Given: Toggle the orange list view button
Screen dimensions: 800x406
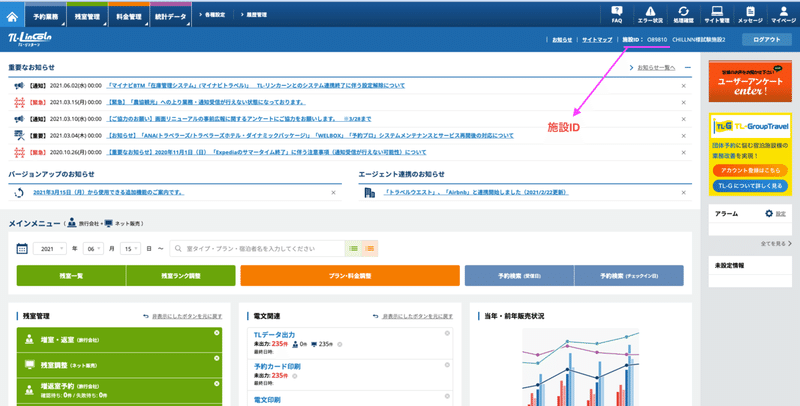Looking at the screenshot, I should pos(370,248).
